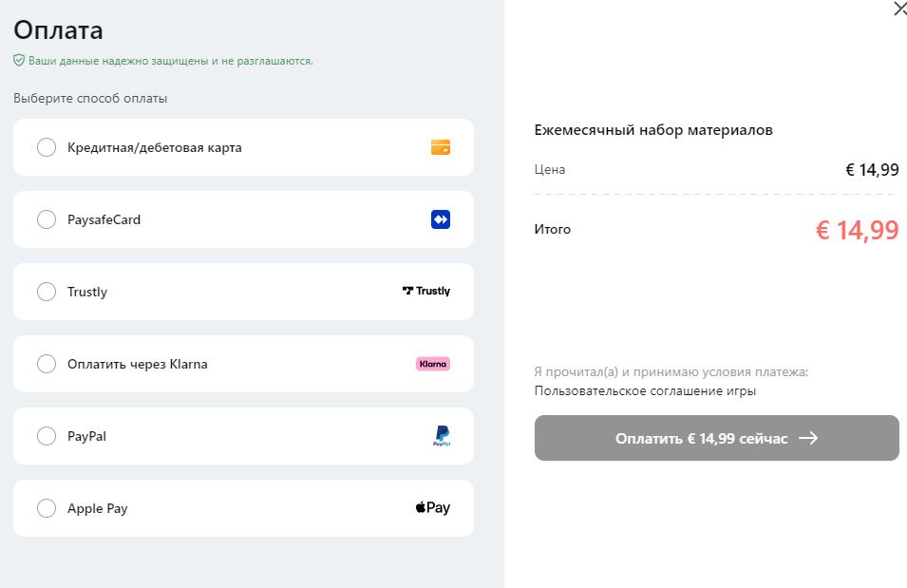
Task: Close the payment dialog
Action: click(900, 9)
